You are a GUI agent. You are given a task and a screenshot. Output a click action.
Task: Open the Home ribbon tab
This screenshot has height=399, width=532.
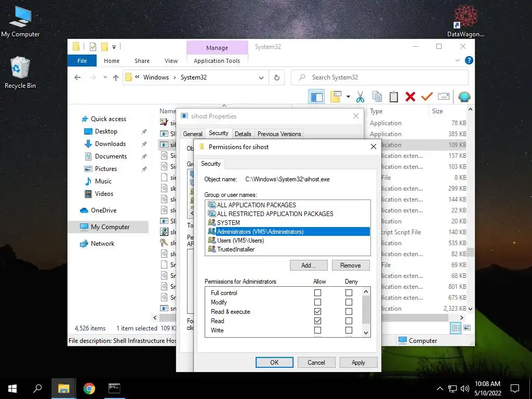click(x=112, y=61)
